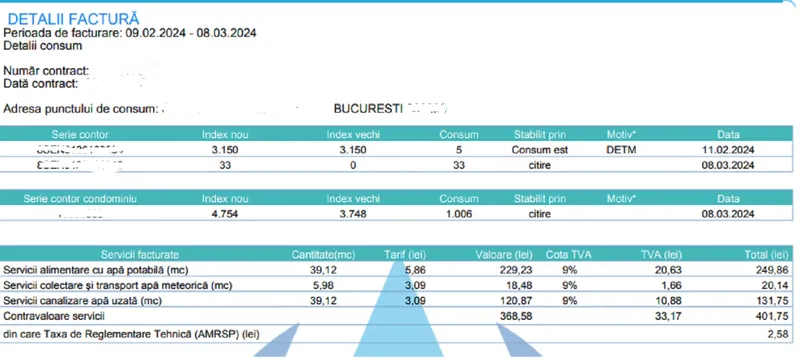Screen dimensions: 800x362
Task: Select Servicii canalizare apă uzată row label
Action: (x=82, y=301)
